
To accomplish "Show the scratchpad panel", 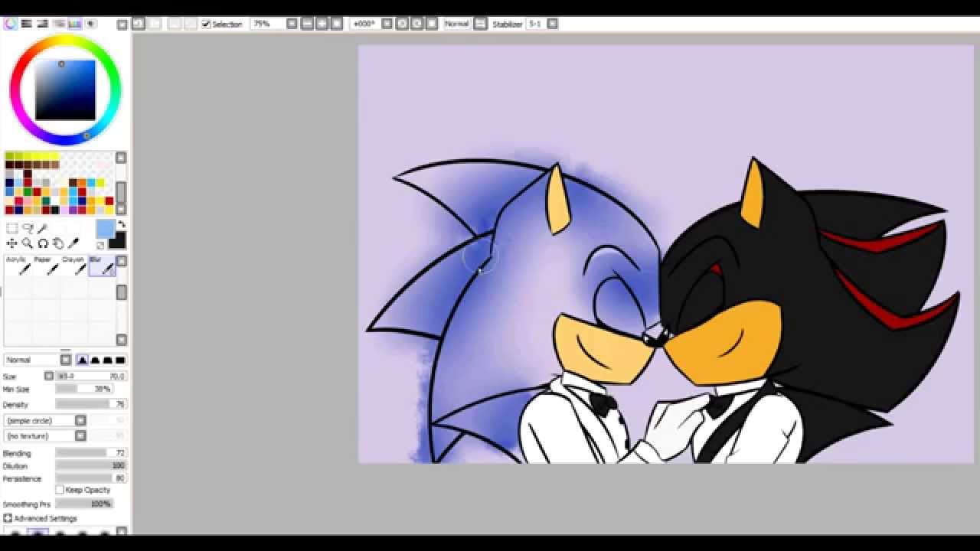I will tap(90, 24).
